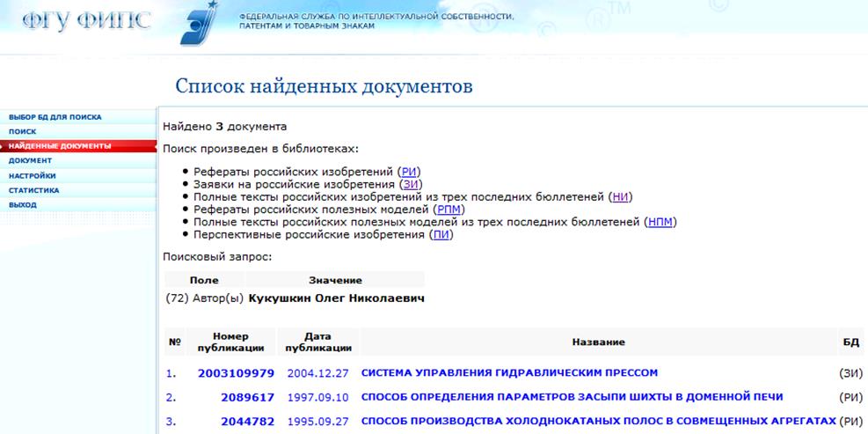This screenshot has height=434, width=868.
Task: Open publication number 2089617
Action: coord(247,397)
